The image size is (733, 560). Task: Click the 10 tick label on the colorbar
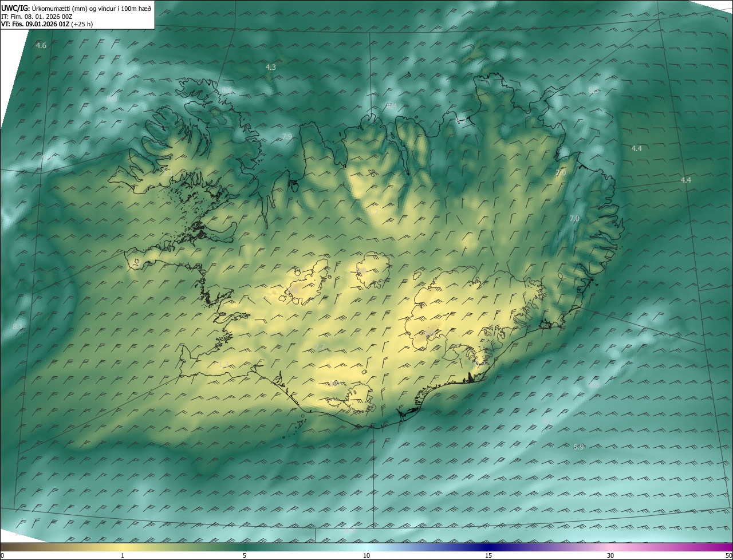tap(366, 555)
